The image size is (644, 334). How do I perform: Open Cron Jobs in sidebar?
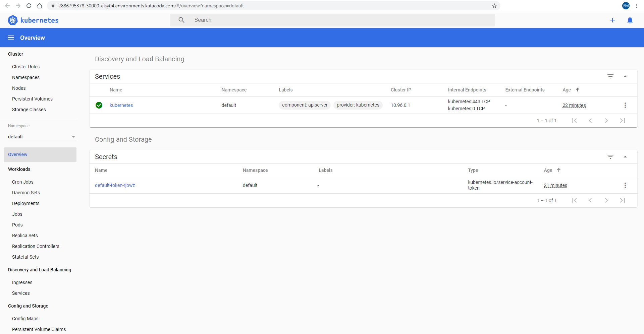click(x=23, y=182)
